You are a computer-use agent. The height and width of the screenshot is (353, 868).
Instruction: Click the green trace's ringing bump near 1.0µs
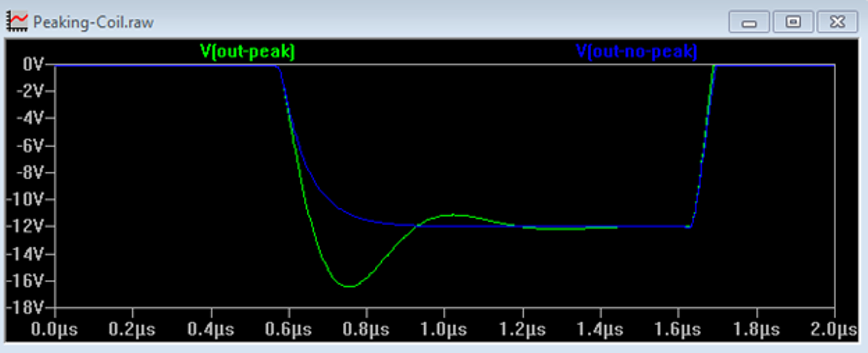point(453,215)
